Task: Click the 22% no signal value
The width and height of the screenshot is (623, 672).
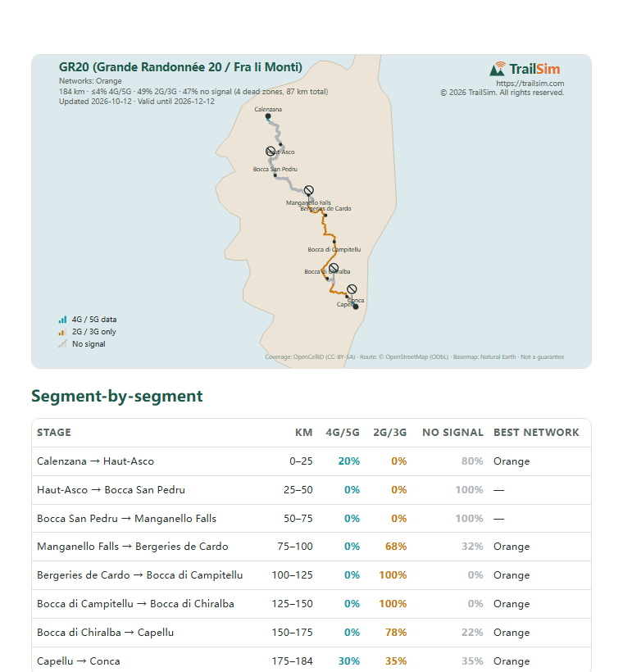Action: click(x=472, y=633)
